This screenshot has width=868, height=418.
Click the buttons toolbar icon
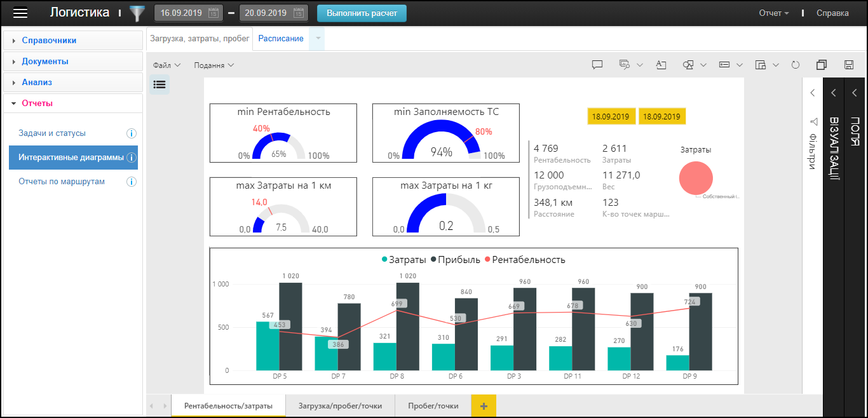[725, 65]
